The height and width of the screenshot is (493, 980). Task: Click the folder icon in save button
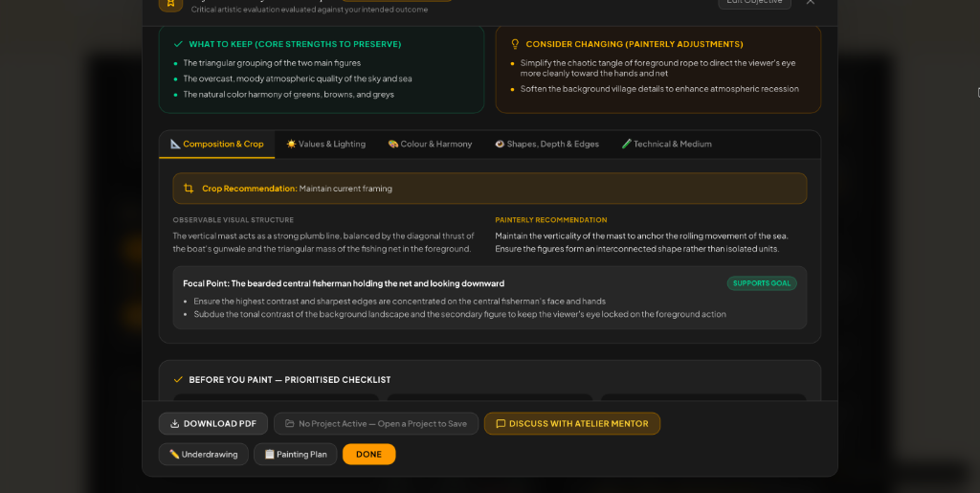click(289, 424)
